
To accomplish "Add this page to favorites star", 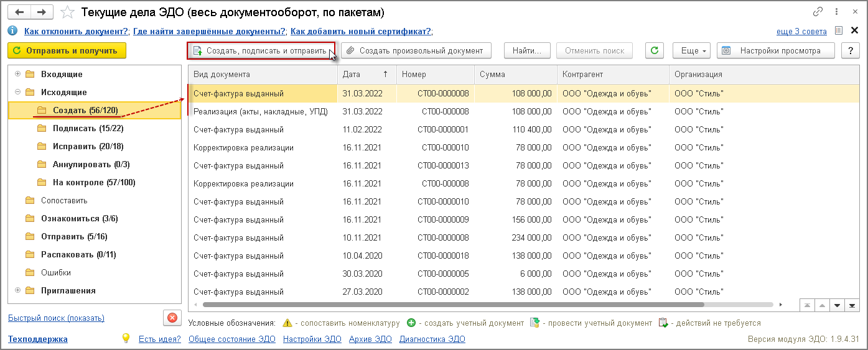I will [x=69, y=12].
